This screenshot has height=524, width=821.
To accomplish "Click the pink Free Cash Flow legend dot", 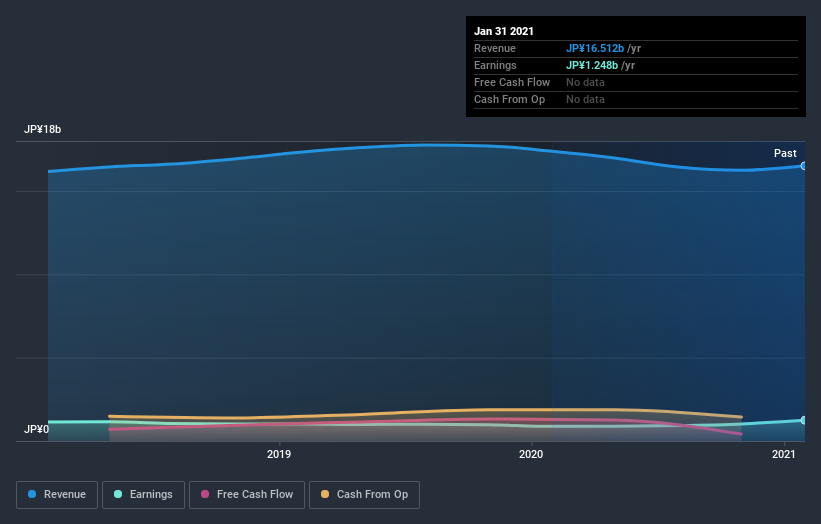I will point(205,494).
